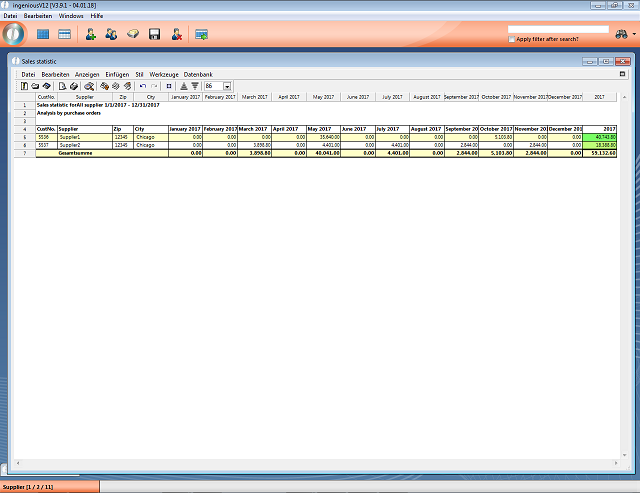Open the main Bearbeiten menu
The image size is (640, 493).
[x=38, y=16]
